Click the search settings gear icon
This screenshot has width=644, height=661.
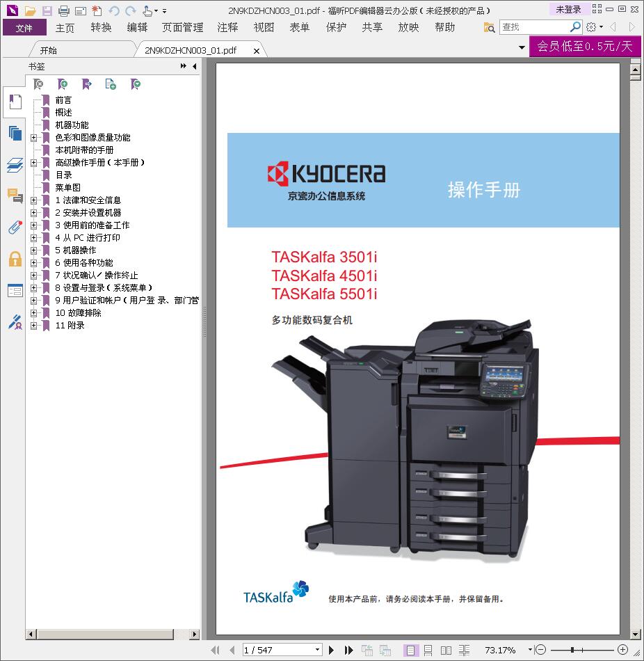coord(591,27)
